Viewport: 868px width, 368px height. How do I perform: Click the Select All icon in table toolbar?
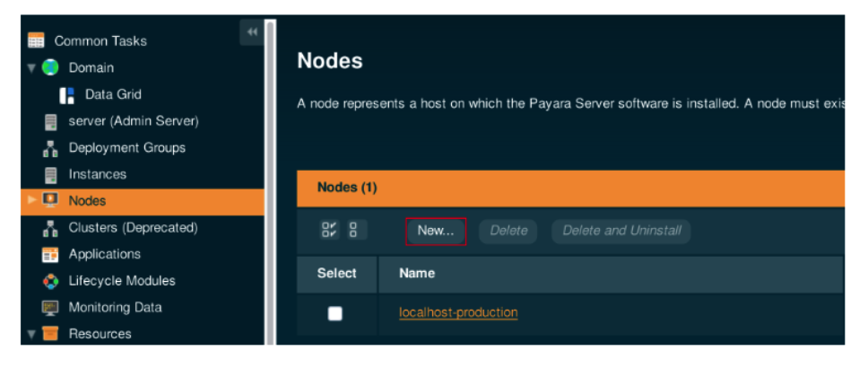329,231
